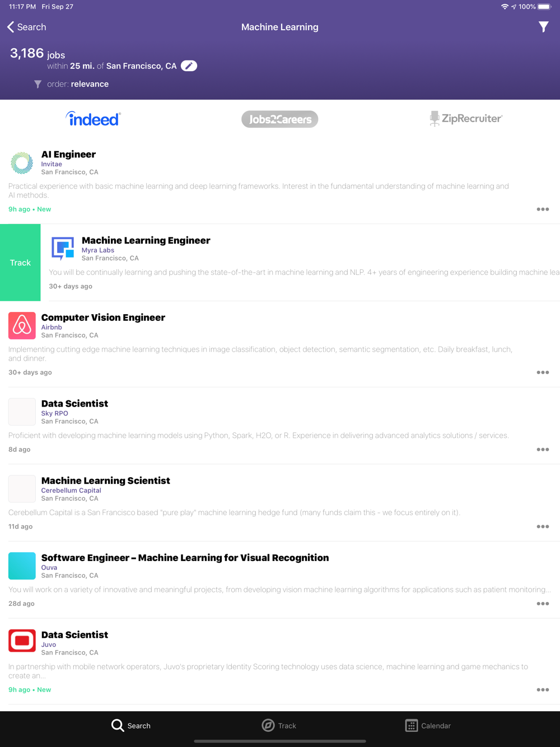Open Sky RPO company link
The image size is (560, 747).
54,413
